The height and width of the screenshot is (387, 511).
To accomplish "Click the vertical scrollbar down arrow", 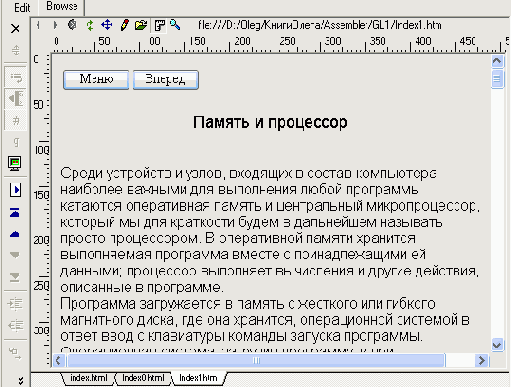I will (497, 344).
